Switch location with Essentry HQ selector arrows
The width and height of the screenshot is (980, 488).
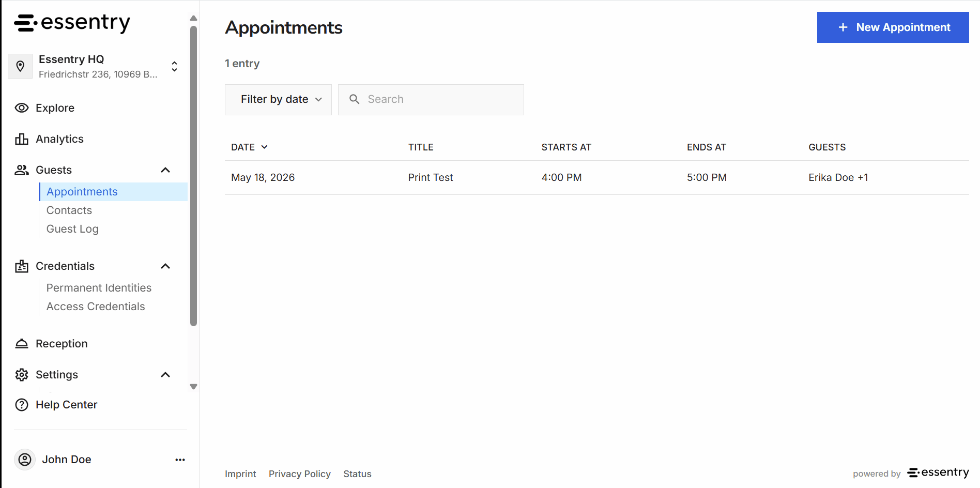pyautogui.click(x=175, y=66)
